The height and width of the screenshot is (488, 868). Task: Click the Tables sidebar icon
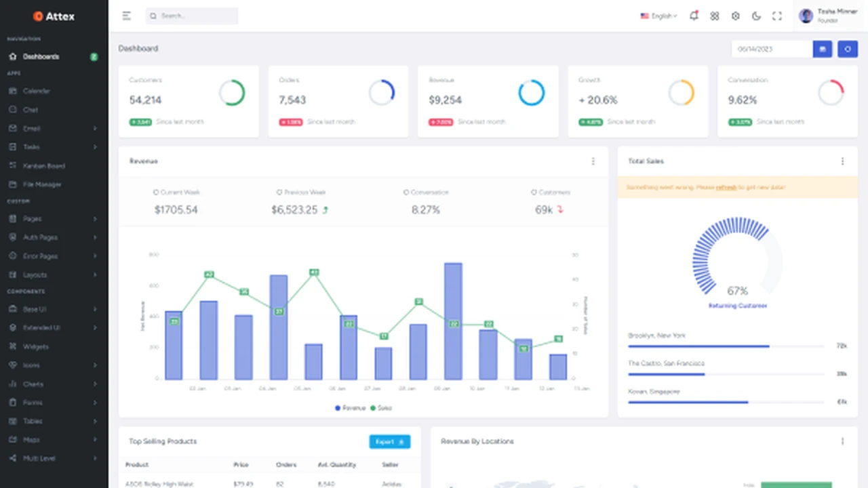point(12,421)
